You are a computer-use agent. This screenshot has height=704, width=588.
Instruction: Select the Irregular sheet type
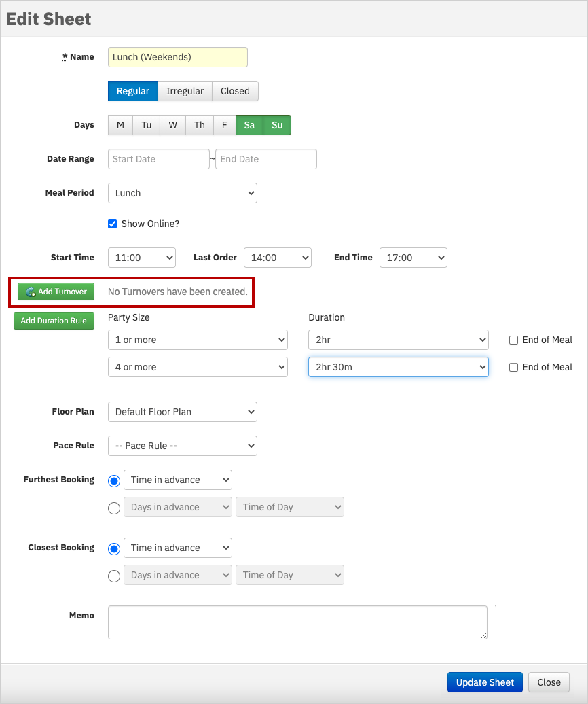pyautogui.click(x=185, y=91)
